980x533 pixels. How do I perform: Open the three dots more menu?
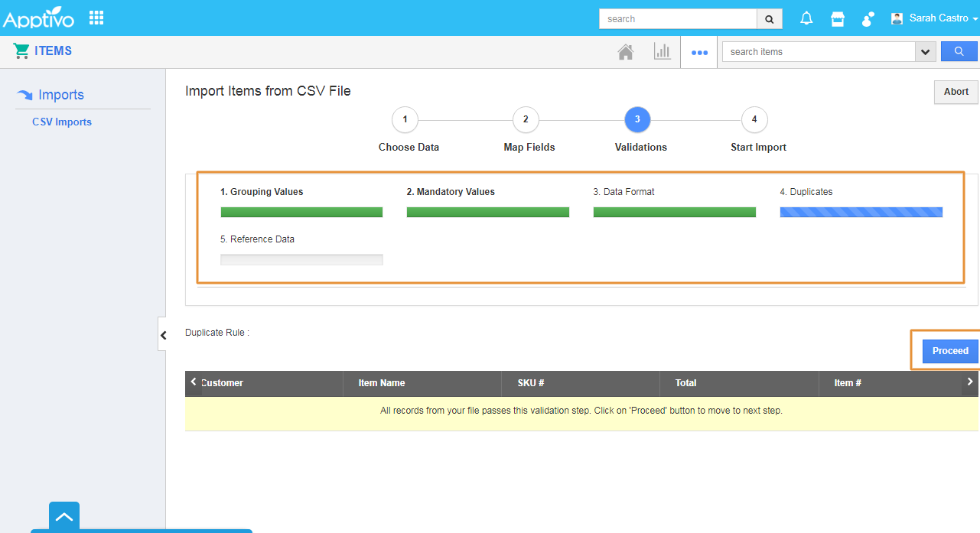coord(699,53)
